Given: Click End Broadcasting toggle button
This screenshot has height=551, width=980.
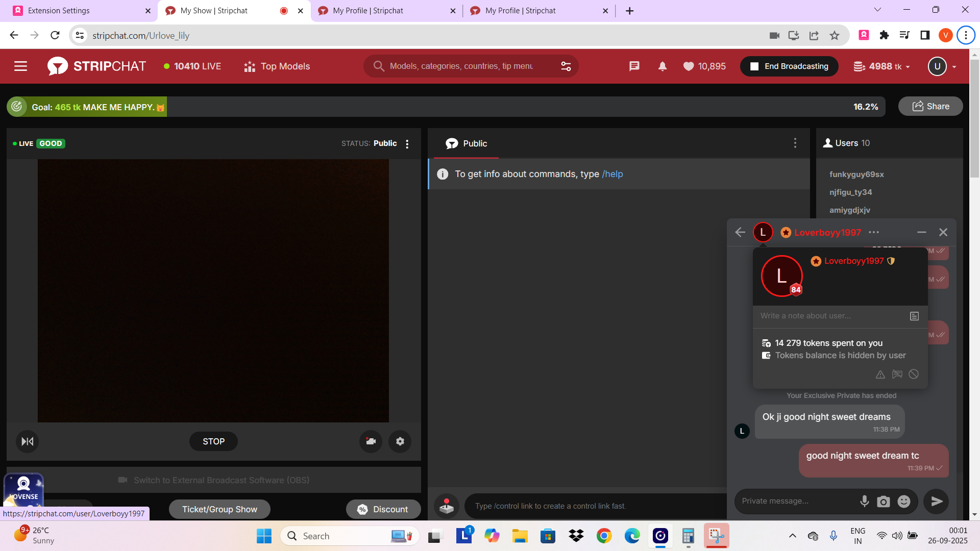Looking at the screenshot, I should click(789, 66).
